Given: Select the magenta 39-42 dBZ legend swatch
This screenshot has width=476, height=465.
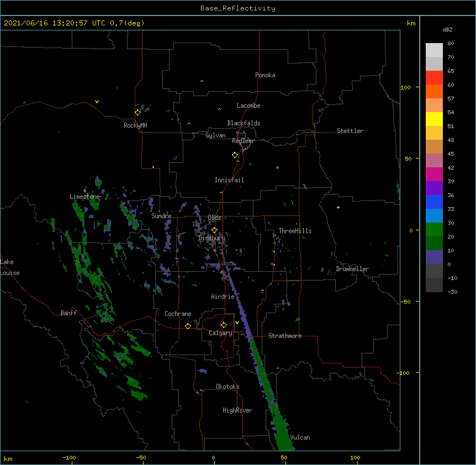Looking at the screenshot, I should 434,174.
